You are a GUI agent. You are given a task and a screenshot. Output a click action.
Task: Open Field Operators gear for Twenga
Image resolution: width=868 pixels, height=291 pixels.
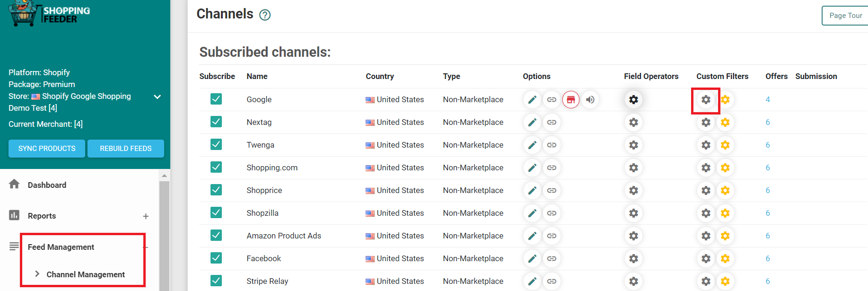(x=633, y=145)
